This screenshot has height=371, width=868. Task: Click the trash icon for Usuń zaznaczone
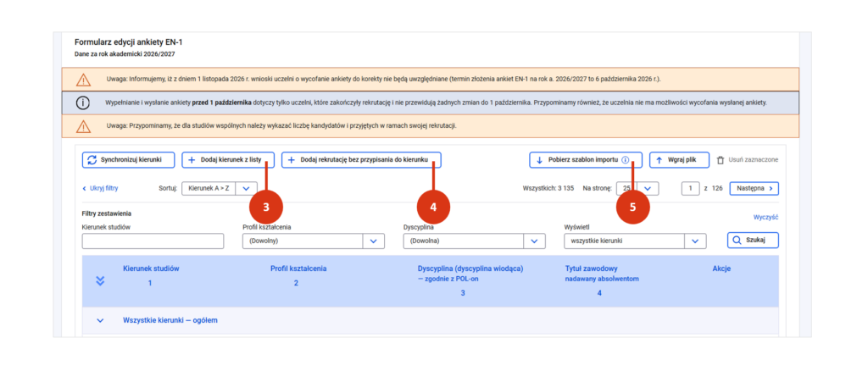(x=721, y=160)
